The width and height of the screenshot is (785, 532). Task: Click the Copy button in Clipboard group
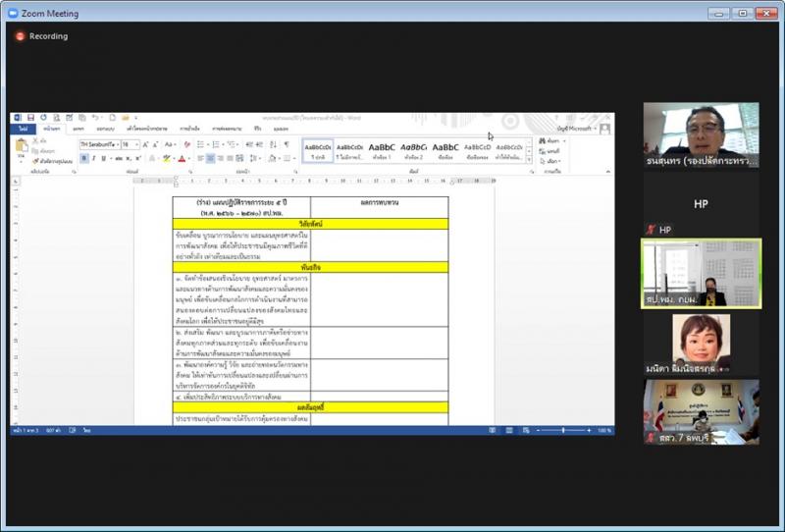(x=43, y=151)
